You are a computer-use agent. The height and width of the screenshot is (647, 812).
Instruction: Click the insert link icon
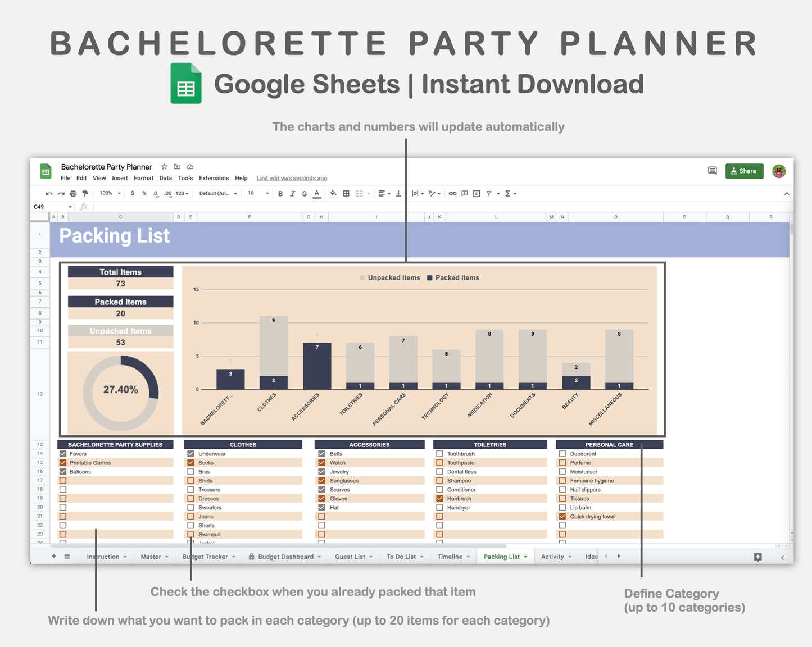[453, 193]
